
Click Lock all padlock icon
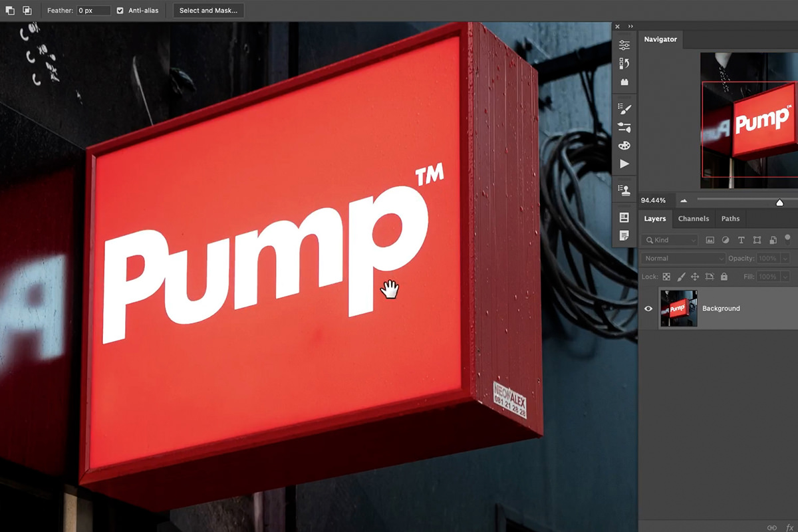click(x=724, y=277)
